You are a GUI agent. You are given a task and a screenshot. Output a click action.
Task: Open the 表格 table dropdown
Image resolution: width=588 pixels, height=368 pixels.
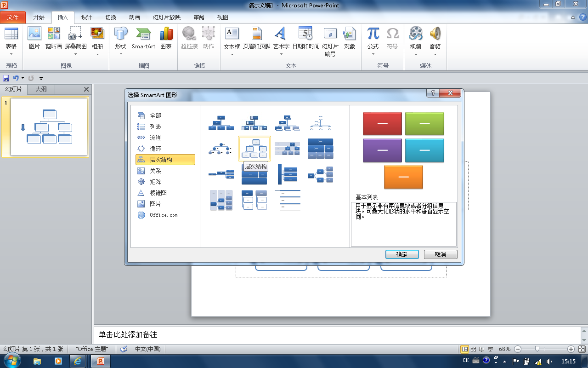tap(11, 54)
